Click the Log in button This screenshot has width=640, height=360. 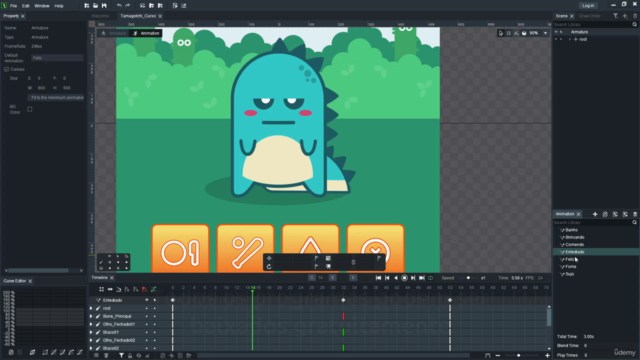pyautogui.click(x=588, y=6)
